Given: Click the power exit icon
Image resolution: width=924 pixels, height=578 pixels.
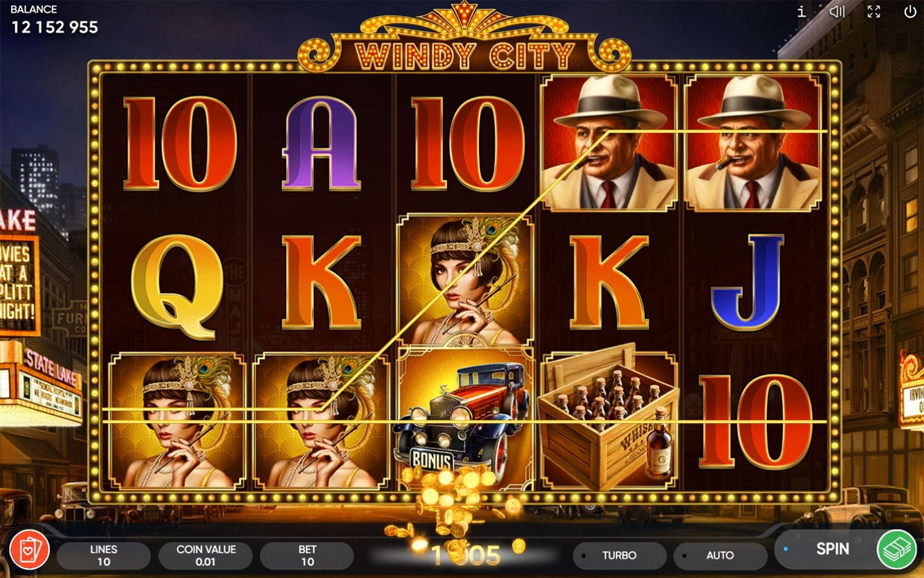Looking at the screenshot, I should [910, 12].
